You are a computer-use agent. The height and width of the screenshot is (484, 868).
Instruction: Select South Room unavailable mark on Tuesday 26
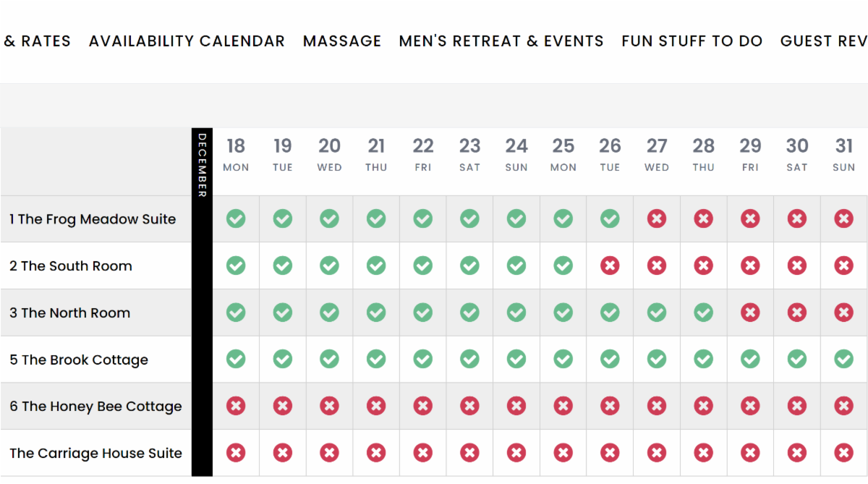click(x=610, y=266)
